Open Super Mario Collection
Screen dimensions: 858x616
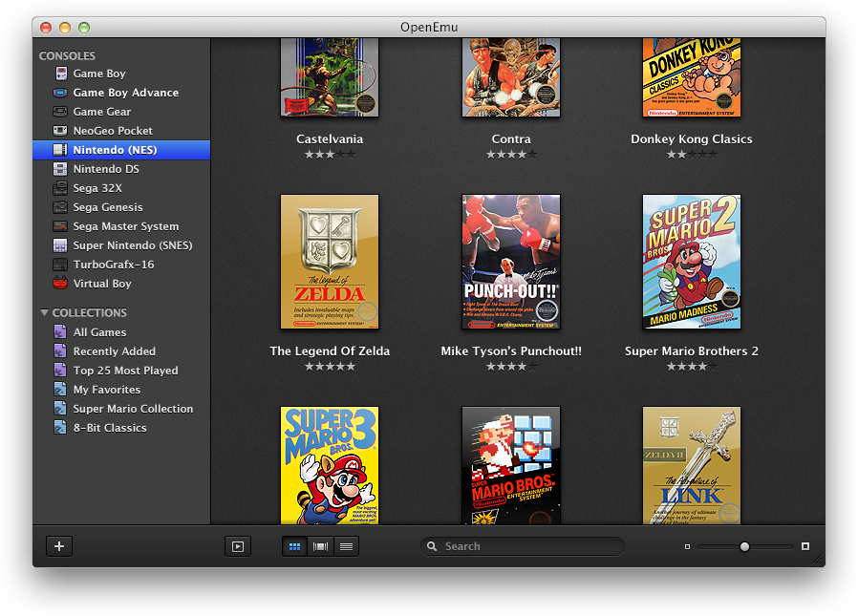[x=121, y=409]
